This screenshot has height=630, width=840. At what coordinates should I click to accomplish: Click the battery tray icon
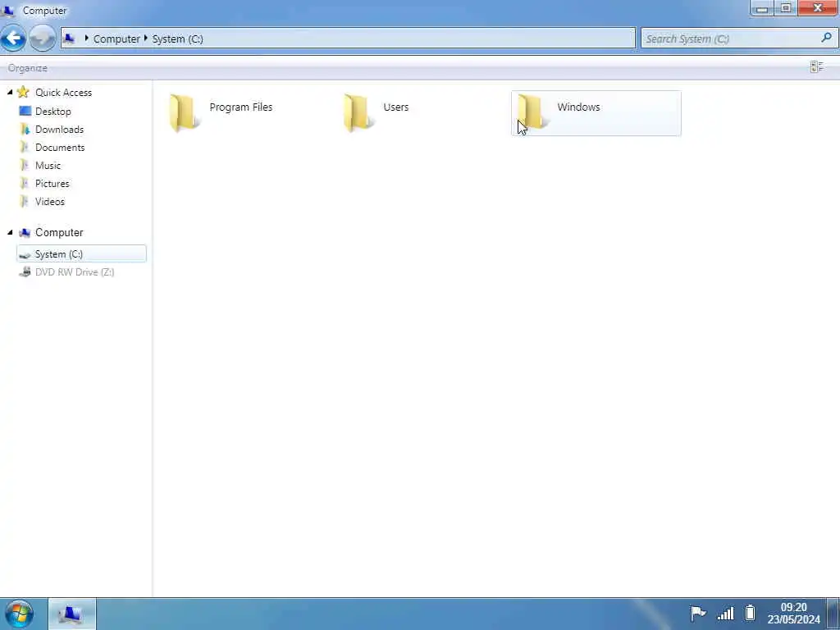pyautogui.click(x=751, y=612)
